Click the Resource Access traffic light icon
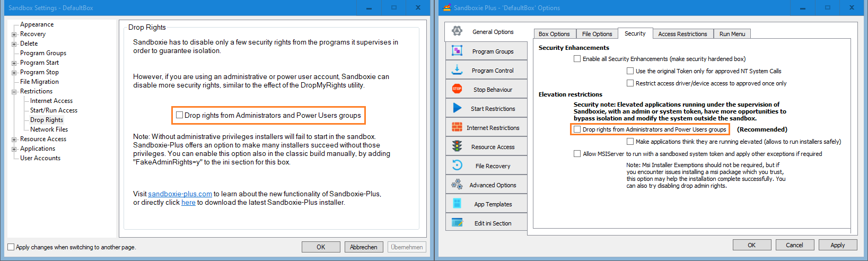 coord(457,146)
